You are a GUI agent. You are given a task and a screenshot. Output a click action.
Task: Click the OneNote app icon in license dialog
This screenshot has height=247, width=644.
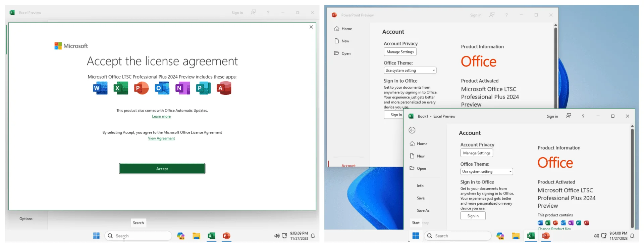182,88
